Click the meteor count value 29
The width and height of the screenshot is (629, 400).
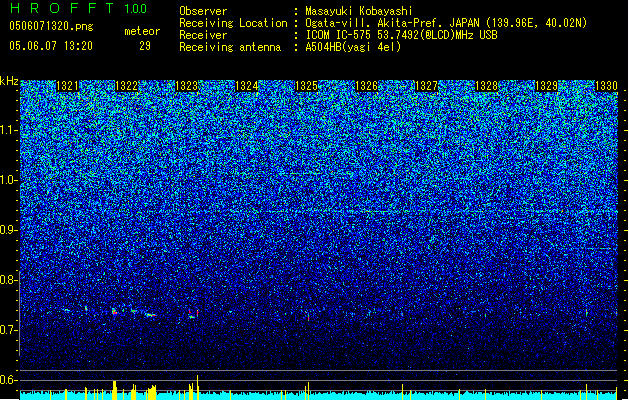[145, 46]
